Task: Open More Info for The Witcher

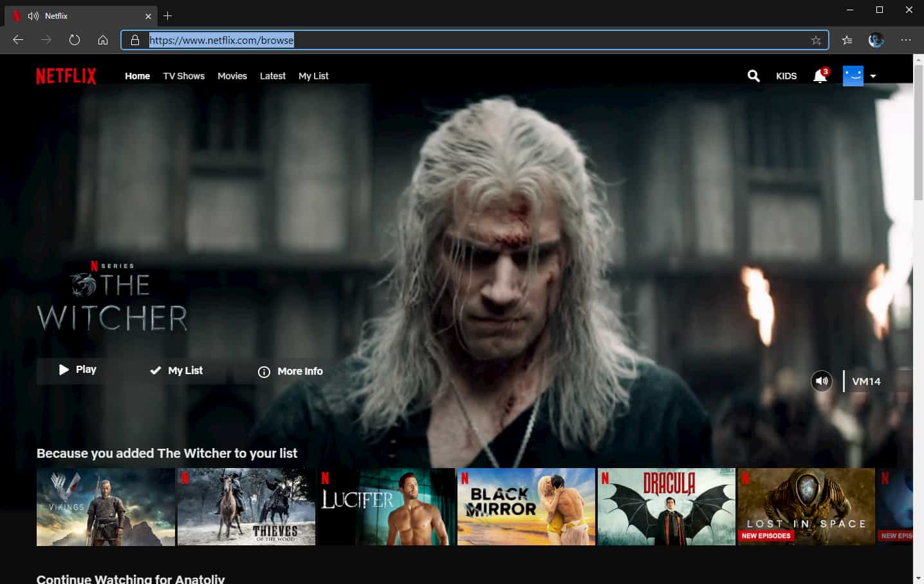Action: 289,371
